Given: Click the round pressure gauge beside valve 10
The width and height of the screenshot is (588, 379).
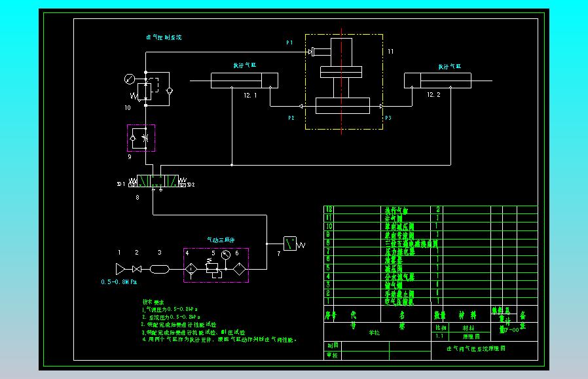Looking at the screenshot, I should point(130,79).
